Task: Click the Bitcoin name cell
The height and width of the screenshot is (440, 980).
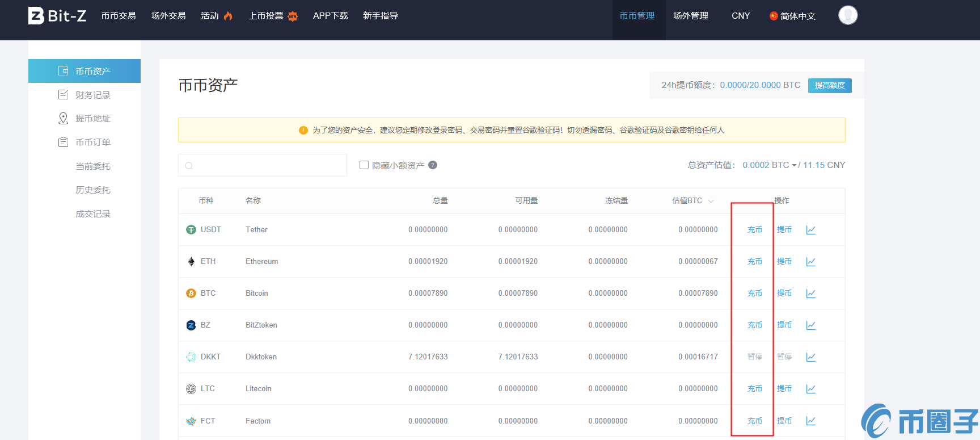Action: click(x=257, y=294)
